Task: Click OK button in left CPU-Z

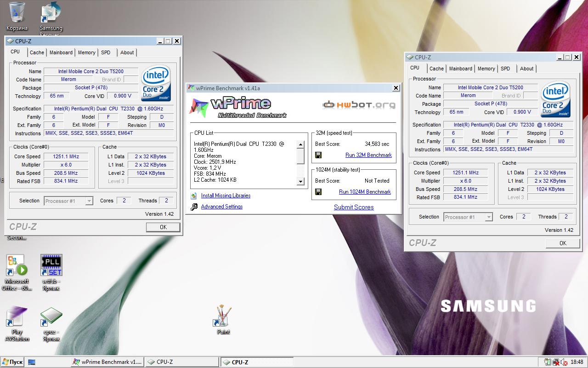Action: click(x=163, y=227)
